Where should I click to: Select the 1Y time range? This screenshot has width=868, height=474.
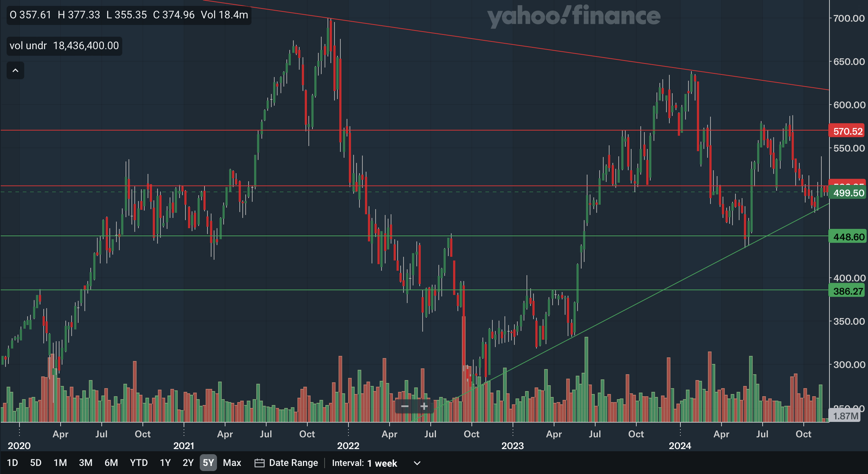(165, 463)
